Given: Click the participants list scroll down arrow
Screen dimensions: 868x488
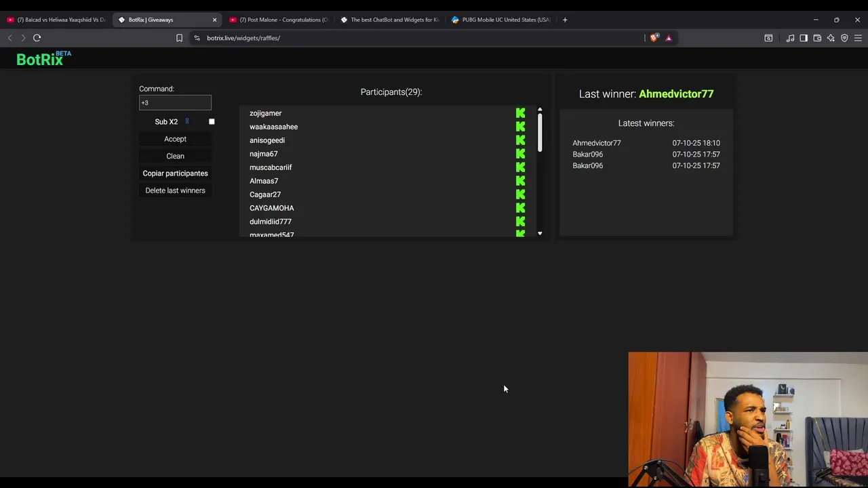Looking at the screenshot, I should 540,233.
